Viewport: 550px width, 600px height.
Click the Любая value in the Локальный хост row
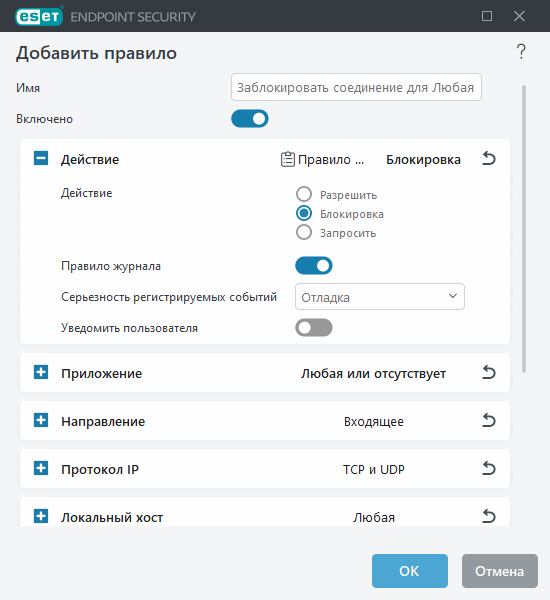pyautogui.click(x=374, y=517)
